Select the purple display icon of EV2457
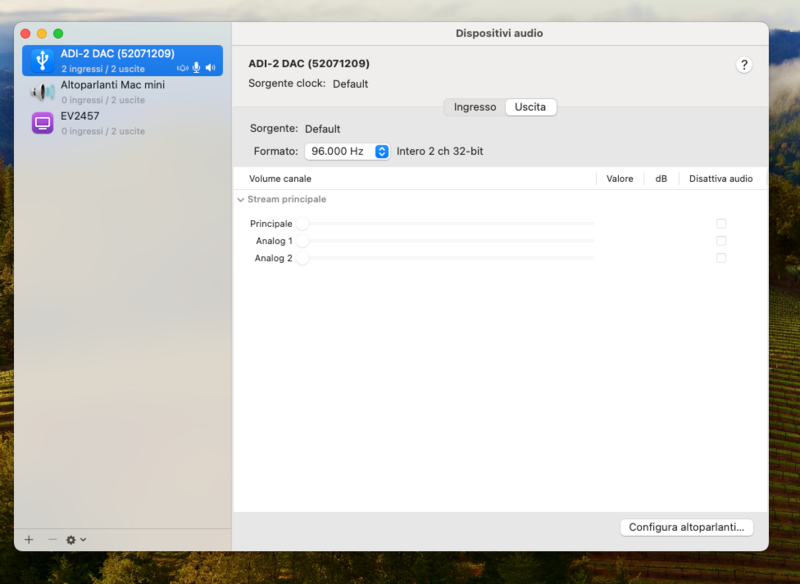The image size is (800, 584). click(x=42, y=121)
